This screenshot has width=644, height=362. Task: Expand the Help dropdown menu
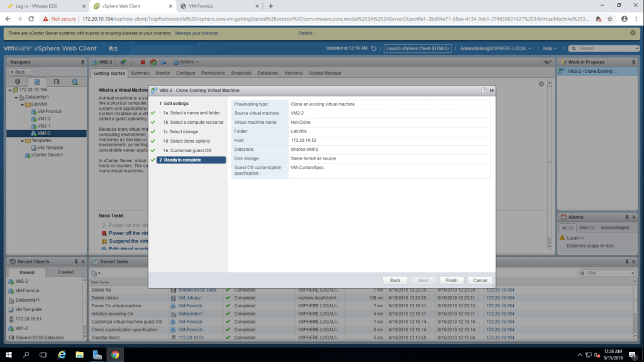[551, 48]
